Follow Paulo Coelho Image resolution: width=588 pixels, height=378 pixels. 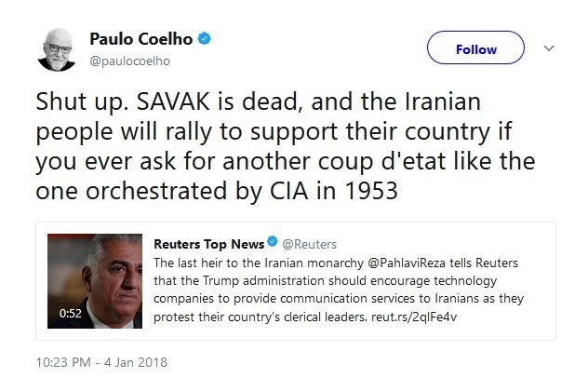pos(475,47)
